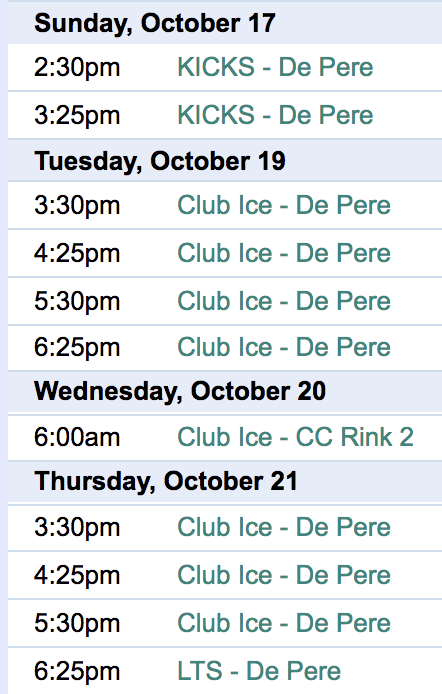Viewport: 442px width, 694px height.
Task: Open the Club Ice - CC Rink 2 event
Action: [296, 437]
